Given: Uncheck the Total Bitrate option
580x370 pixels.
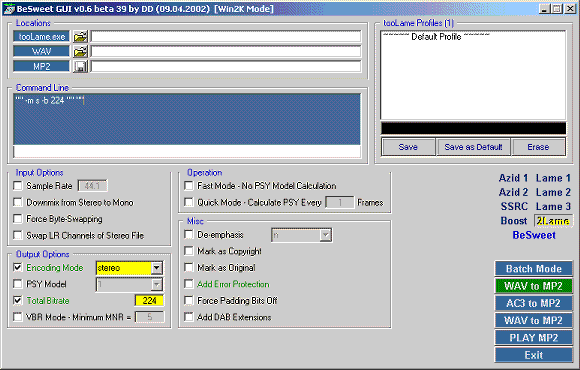Looking at the screenshot, I should [17, 300].
